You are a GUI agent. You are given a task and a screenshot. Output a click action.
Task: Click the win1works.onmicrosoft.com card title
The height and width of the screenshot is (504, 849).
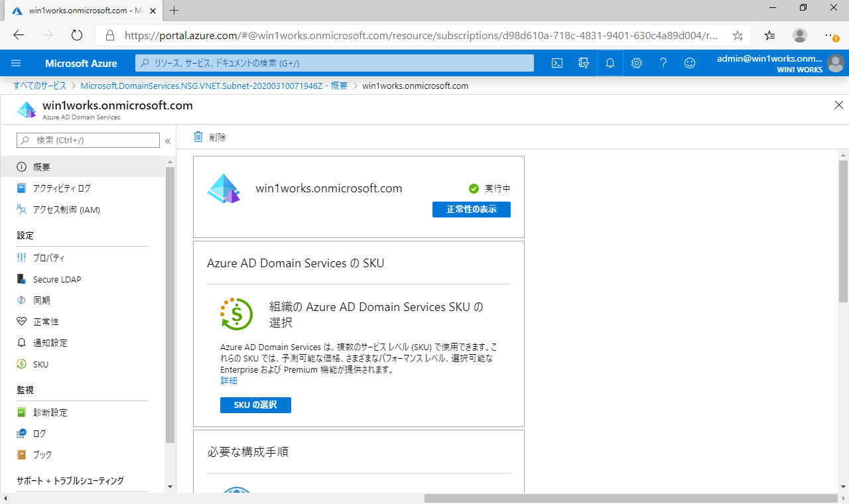point(329,188)
